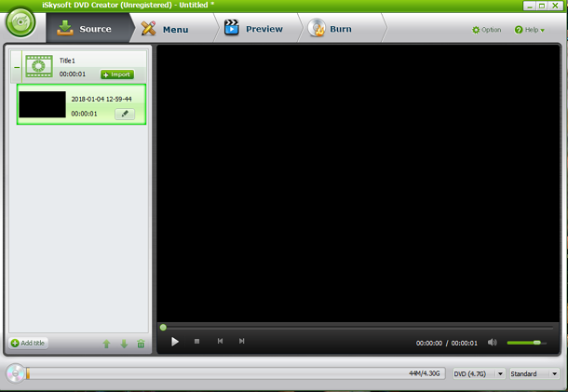Open the Standard quality dropdown

pyautogui.click(x=534, y=373)
